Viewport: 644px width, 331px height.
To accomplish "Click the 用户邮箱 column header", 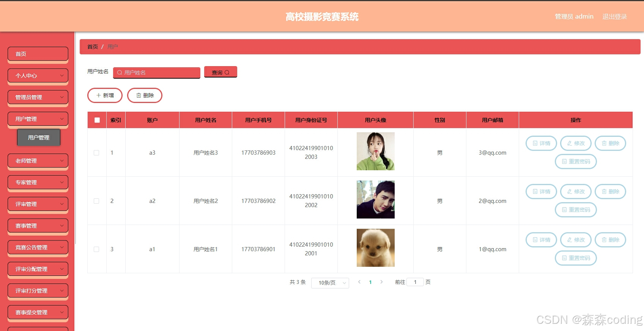I will point(492,120).
